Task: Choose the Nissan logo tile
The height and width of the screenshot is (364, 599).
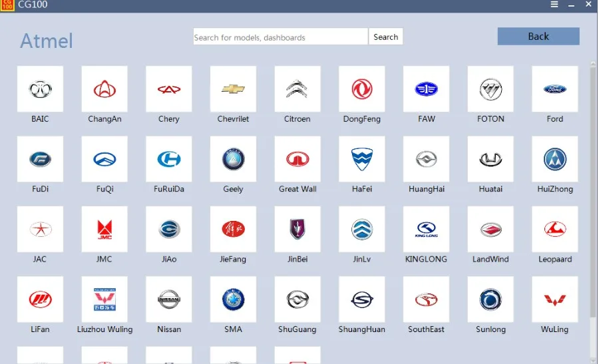Action: (169, 299)
